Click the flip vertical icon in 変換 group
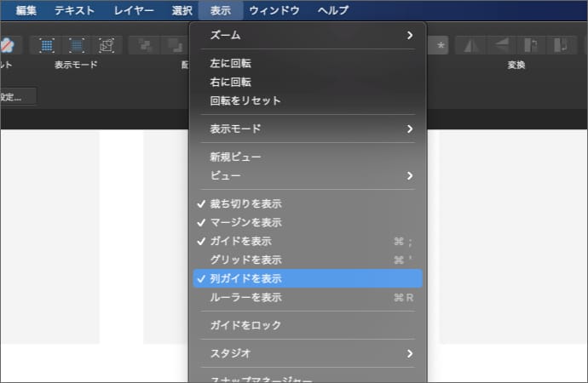 (x=501, y=45)
